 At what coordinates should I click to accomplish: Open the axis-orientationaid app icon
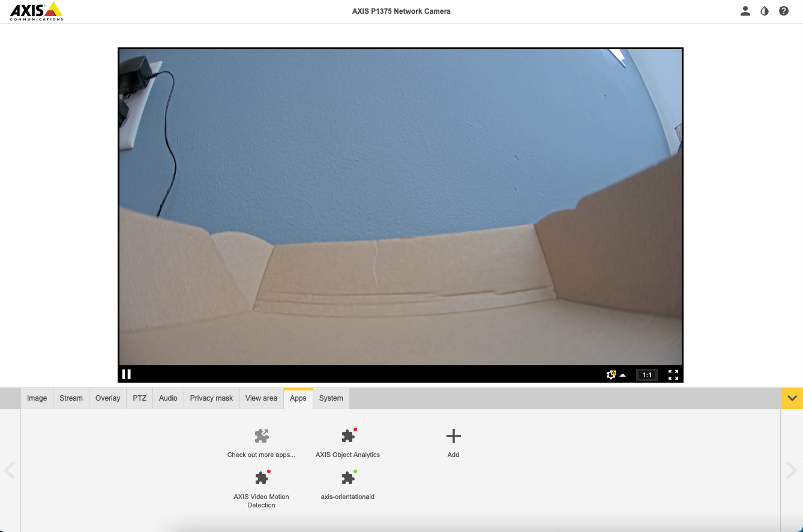348,478
